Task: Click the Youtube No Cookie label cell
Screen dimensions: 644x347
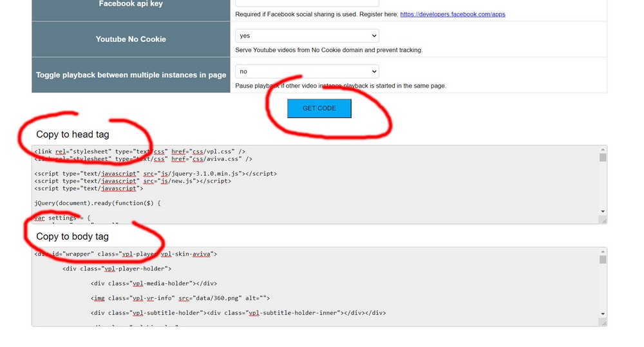Action: [x=131, y=39]
